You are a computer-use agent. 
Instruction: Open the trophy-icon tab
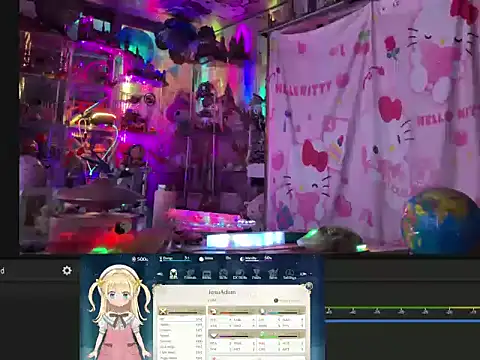(x=256, y=274)
